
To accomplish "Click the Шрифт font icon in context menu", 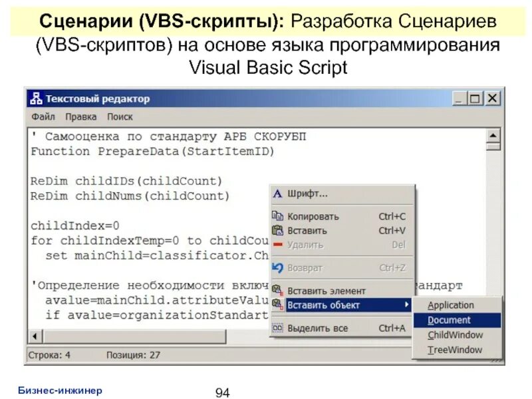I will (x=277, y=194).
